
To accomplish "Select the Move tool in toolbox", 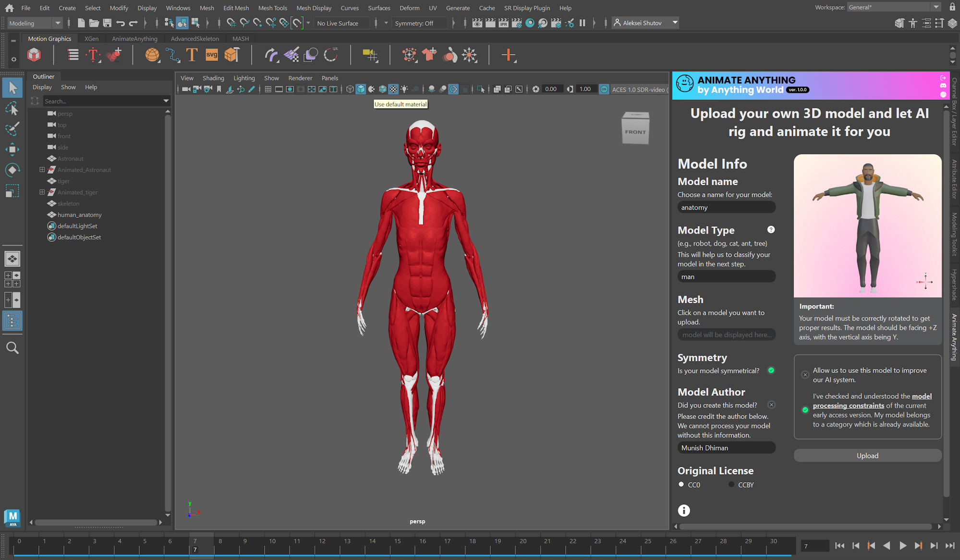I will coord(12,149).
